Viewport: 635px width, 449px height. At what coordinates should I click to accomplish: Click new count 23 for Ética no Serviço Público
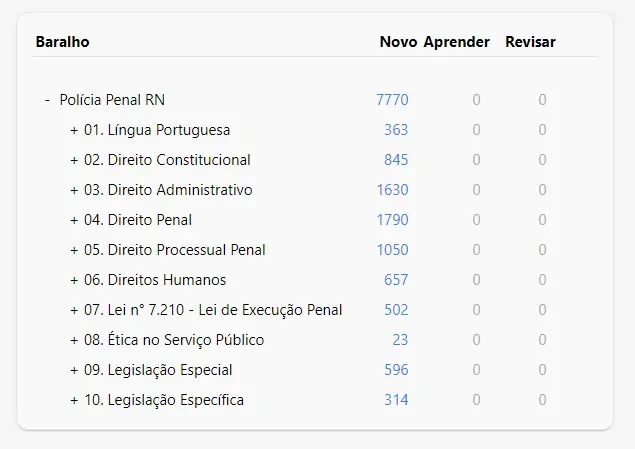point(400,340)
